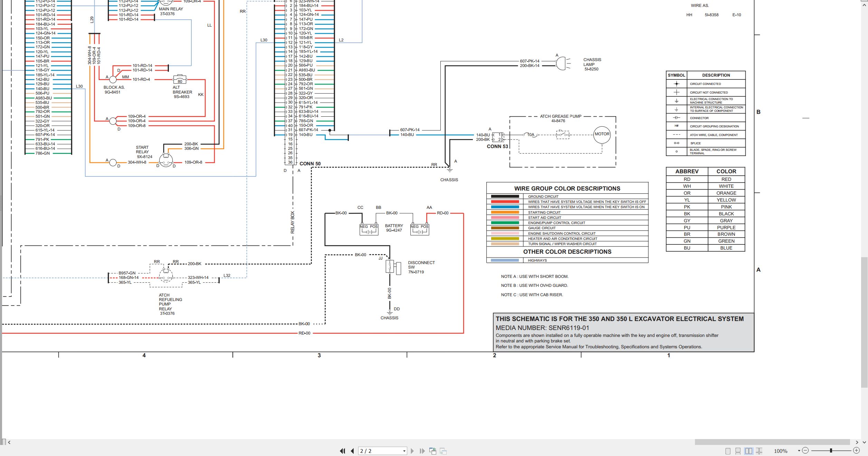Select continuous facing pages view

(759, 451)
